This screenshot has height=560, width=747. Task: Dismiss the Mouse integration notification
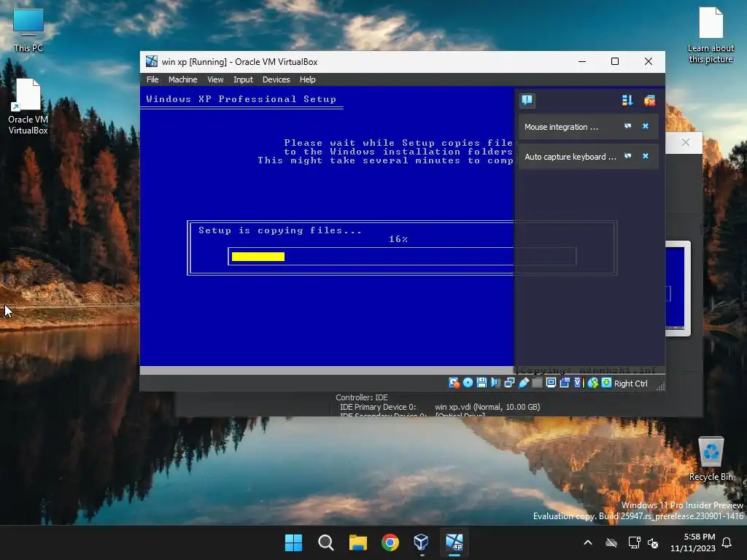[646, 126]
